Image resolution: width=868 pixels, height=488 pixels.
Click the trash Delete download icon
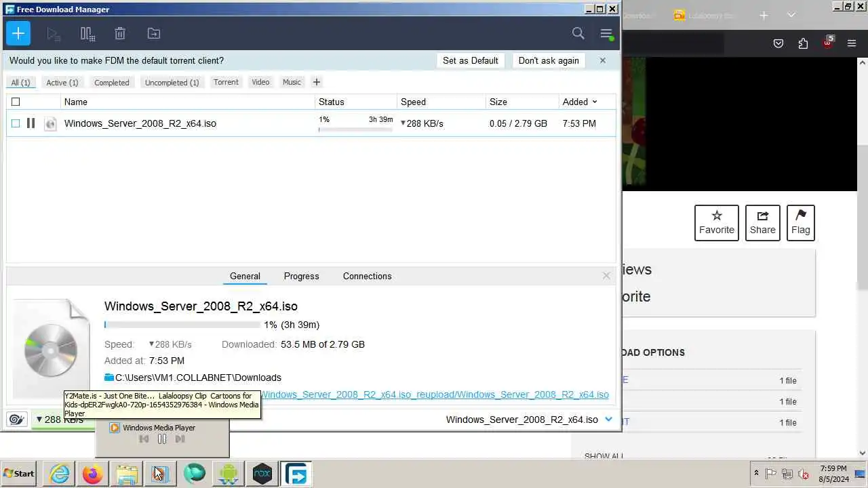[120, 33]
